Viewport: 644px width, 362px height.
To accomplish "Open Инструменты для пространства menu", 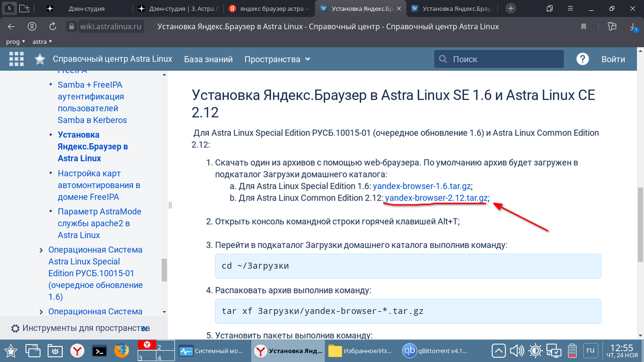I will pyautogui.click(x=86, y=328).
